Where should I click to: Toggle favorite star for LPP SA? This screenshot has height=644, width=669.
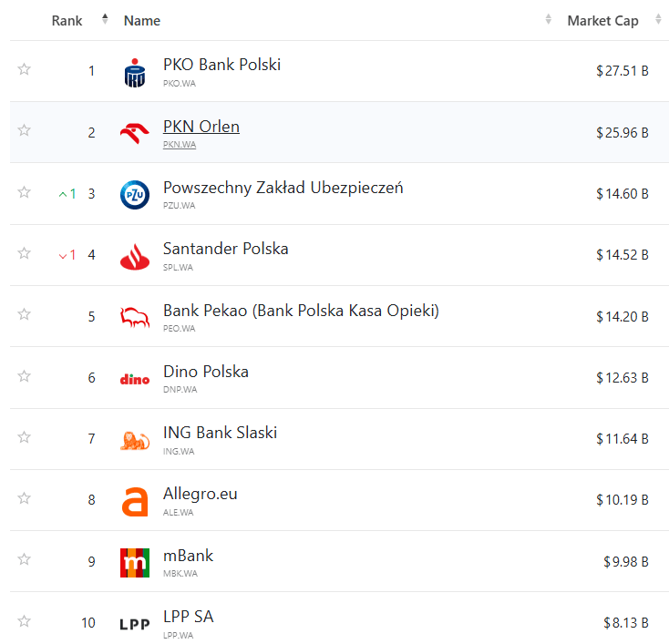click(25, 620)
